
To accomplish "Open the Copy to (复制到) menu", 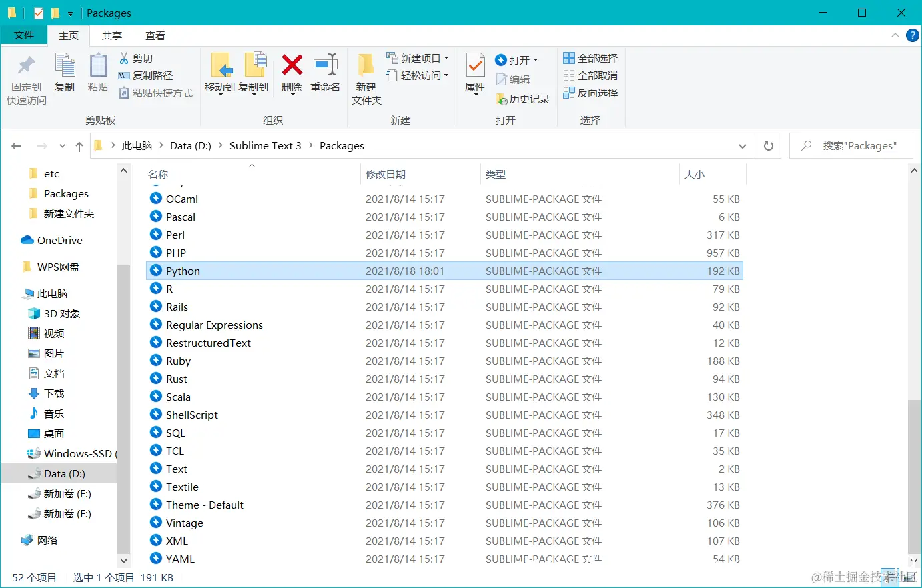I will 253,75.
